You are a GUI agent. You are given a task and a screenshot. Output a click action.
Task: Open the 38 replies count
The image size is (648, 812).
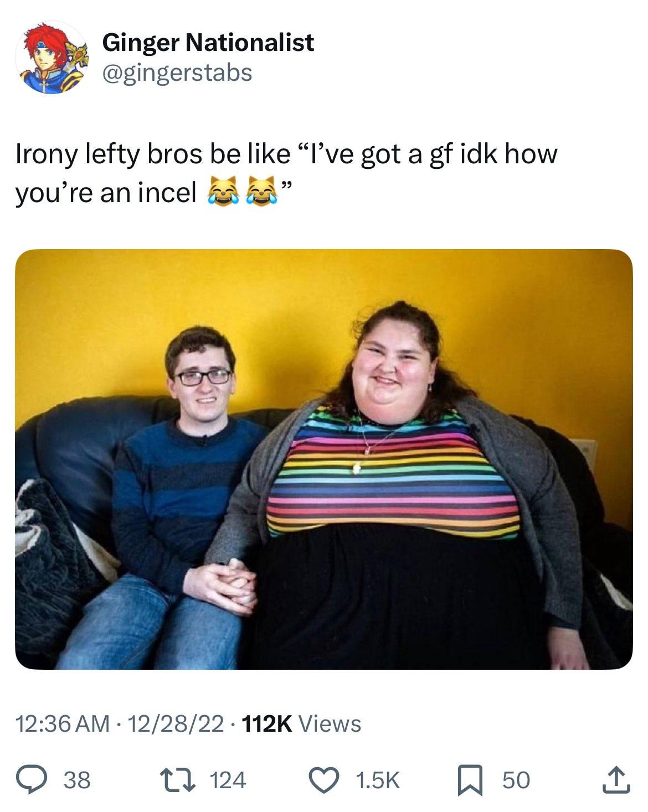tap(78, 780)
